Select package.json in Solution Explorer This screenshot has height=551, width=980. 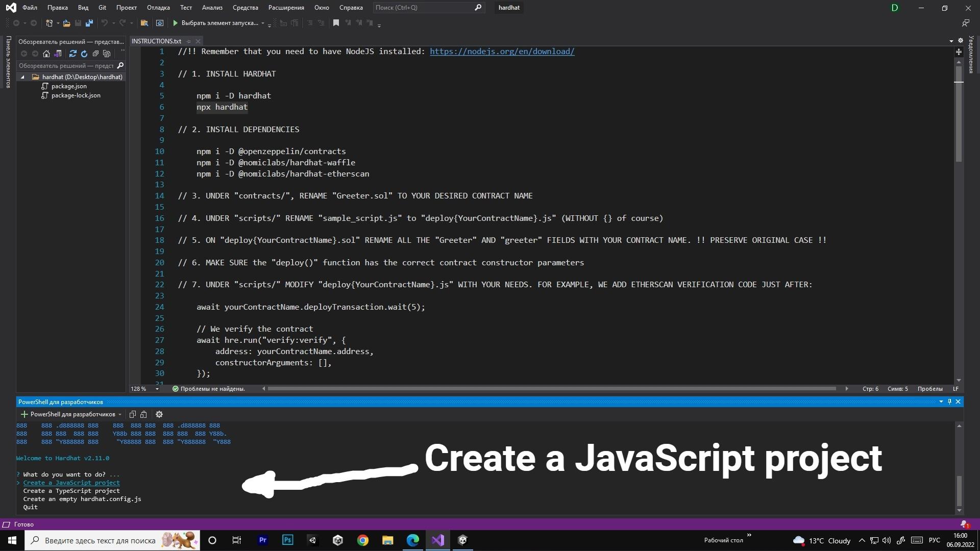pos(69,86)
